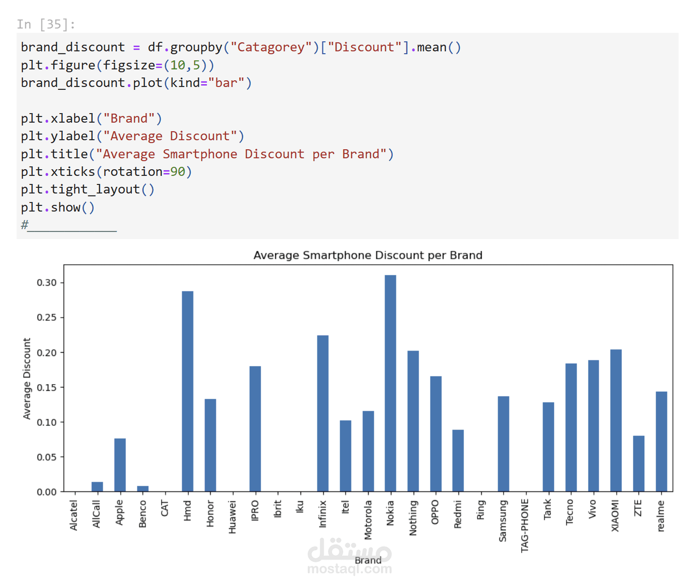Click the Brand x-axis label
Image resolution: width=700 pixels, height=588 pixels.
click(x=368, y=561)
